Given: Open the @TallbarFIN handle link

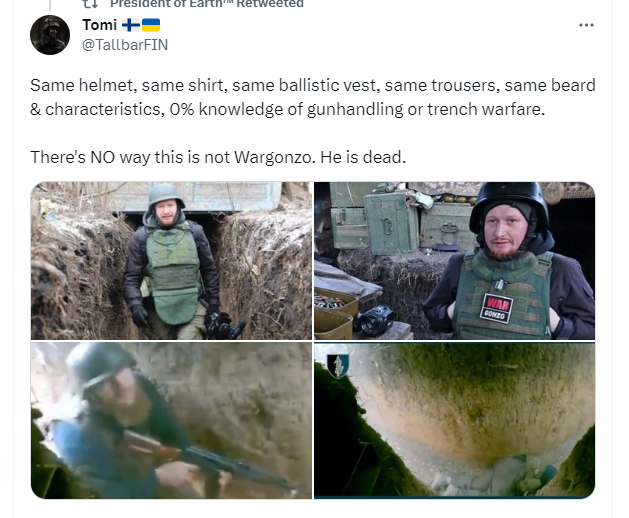Looking at the screenshot, I should coord(125,45).
